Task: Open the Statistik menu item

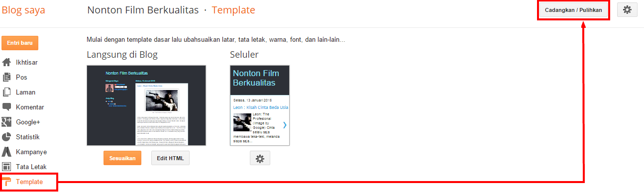Action: (28, 137)
